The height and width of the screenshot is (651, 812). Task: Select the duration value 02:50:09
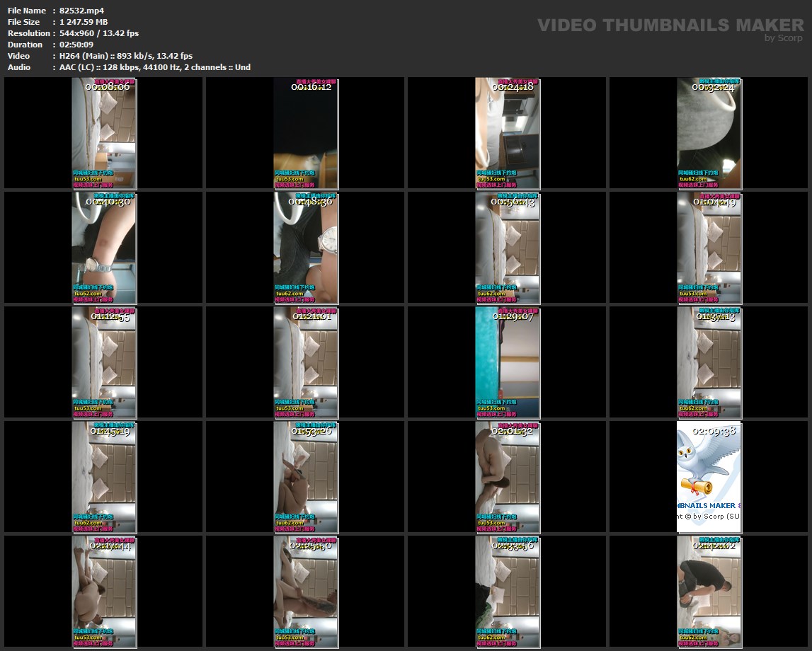click(x=76, y=45)
